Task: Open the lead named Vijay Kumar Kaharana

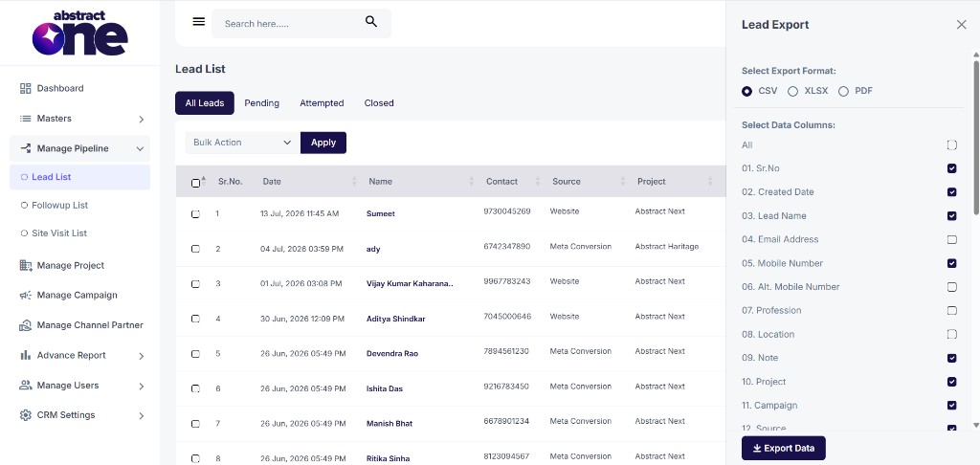Action: click(x=410, y=284)
